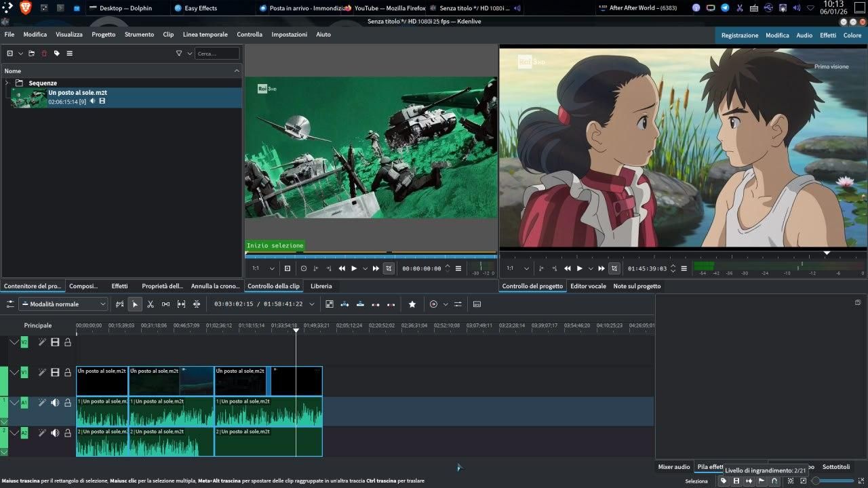The width and height of the screenshot is (868, 488).
Task: Open the Linea temporale menu
Action: [205, 35]
